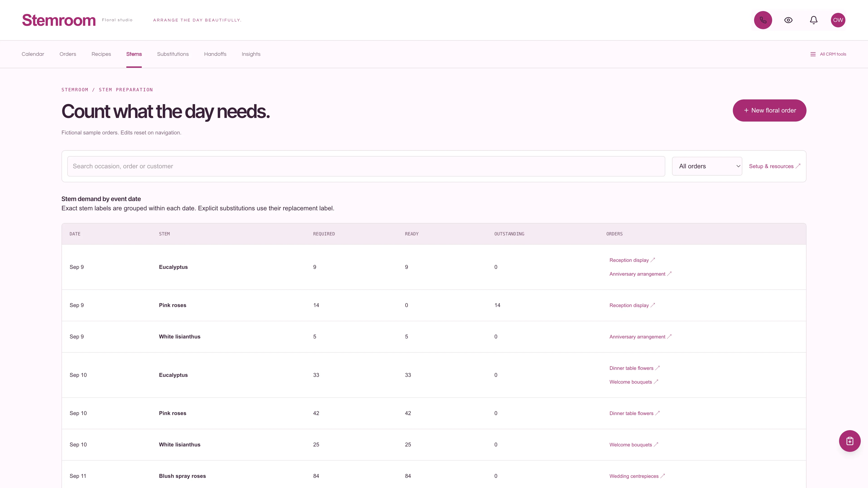The height and width of the screenshot is (488, 868).
Task: Click the STEM column header
Action: tap(164, 234)
